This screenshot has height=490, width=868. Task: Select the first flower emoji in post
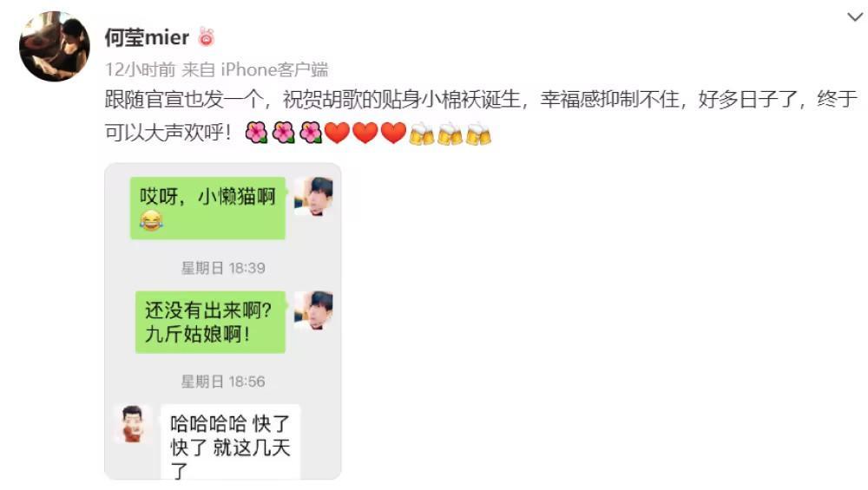click(256, 133)
